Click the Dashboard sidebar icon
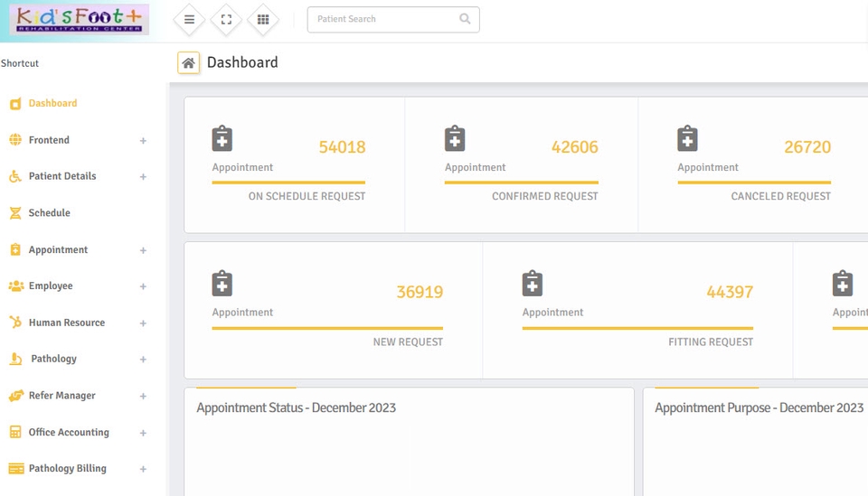 click(x=15, y=103)
